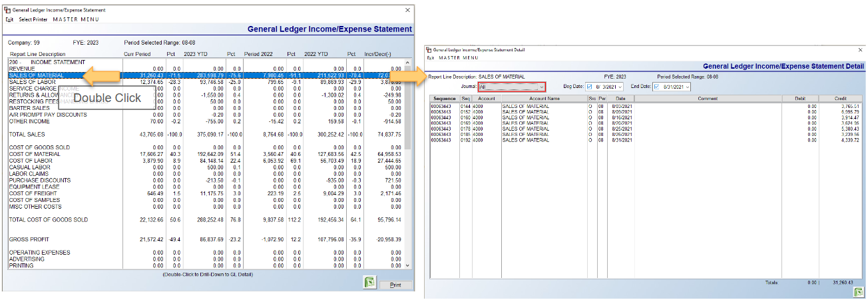Select the TOTAL COST OF GOODS SOLD row

206,219
